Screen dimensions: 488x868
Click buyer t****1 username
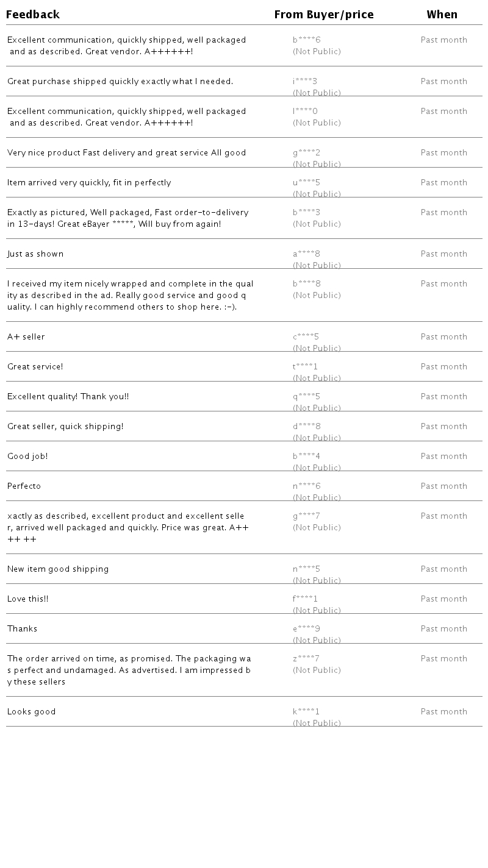click(305, 367)
